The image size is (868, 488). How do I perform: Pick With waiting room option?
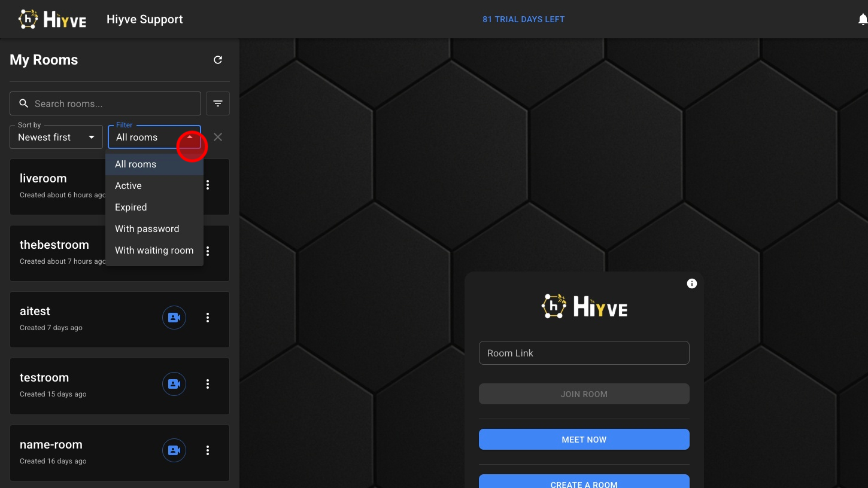click(x=154, y=251)
